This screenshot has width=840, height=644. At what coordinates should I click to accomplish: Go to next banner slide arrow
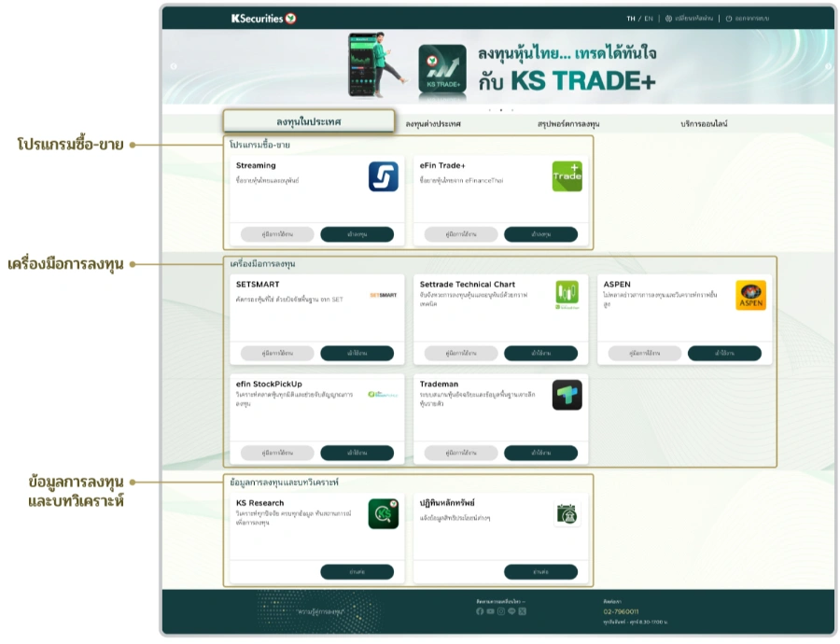pyautogui.click(x=828, y=66)
